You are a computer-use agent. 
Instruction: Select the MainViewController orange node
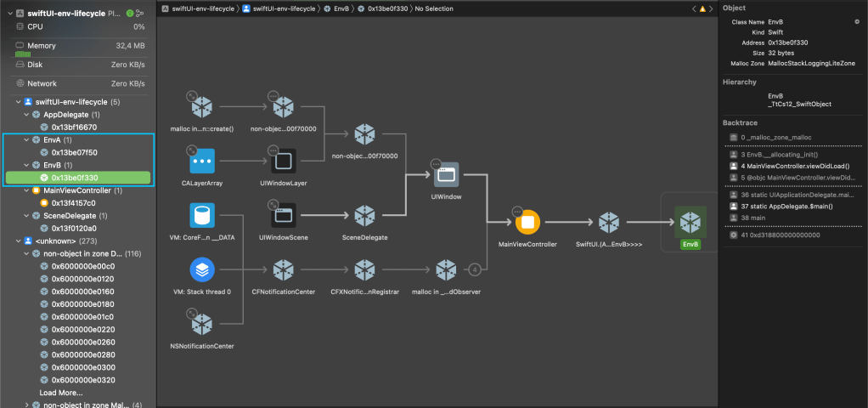pos(527,223)
